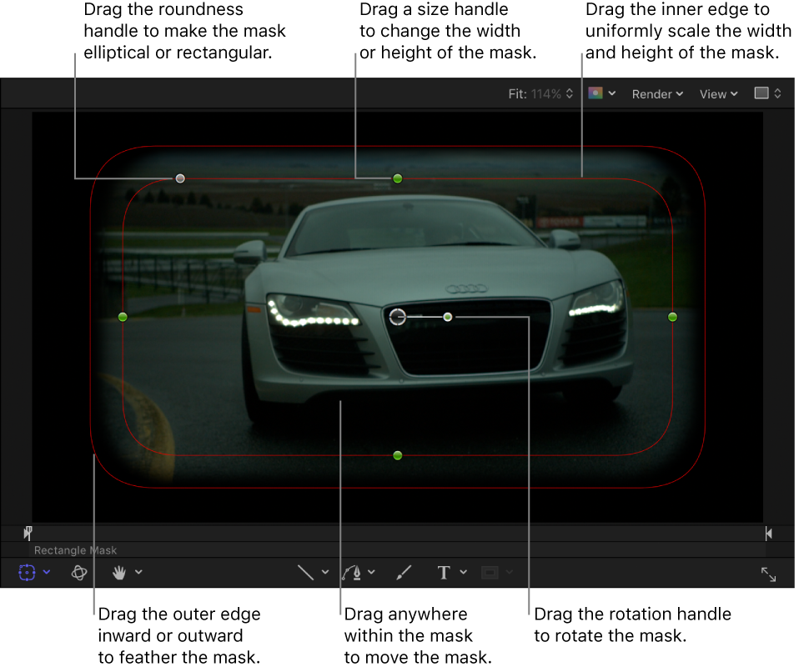The width and height of the screenshot is (799, 672).
Task: Select the Bezier mask tool
Action: point(354,573)
